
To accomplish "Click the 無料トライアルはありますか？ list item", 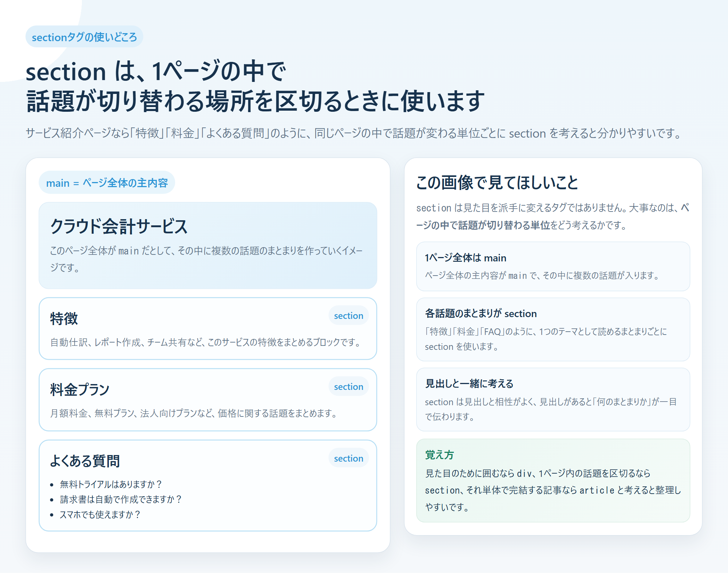I will tap(111, 485).
